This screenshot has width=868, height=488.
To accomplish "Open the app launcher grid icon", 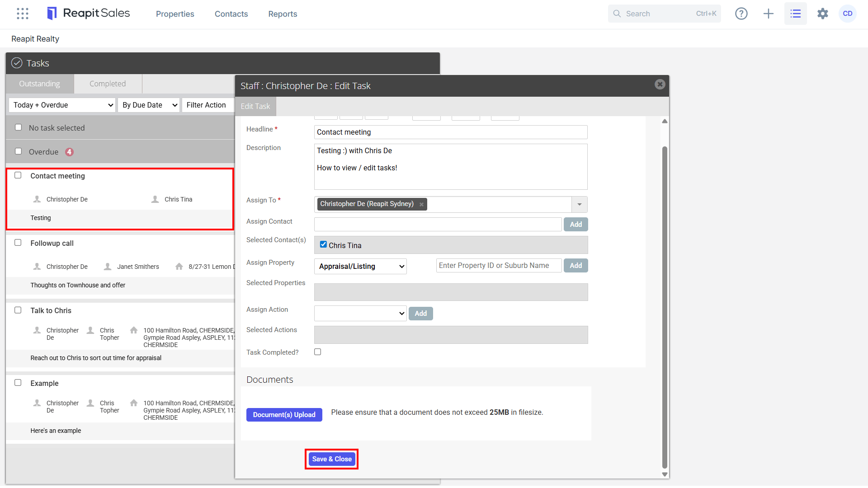I will point(23,14).
